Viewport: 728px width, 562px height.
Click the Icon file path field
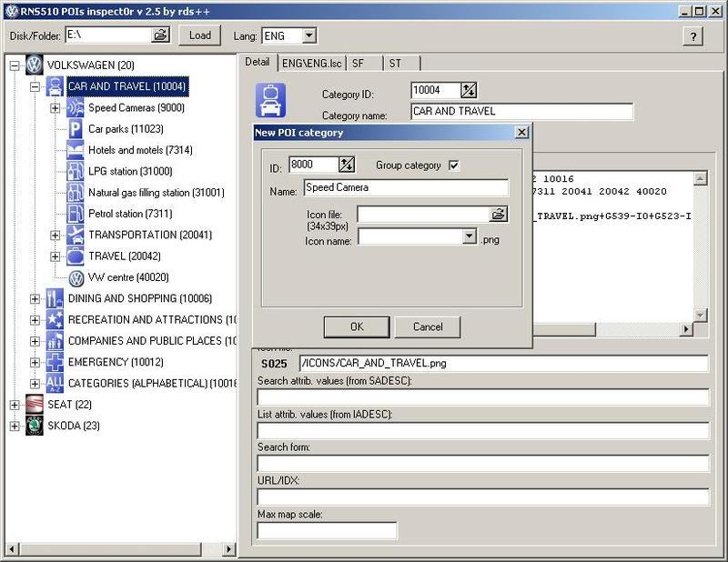click(x=423, y=215)
